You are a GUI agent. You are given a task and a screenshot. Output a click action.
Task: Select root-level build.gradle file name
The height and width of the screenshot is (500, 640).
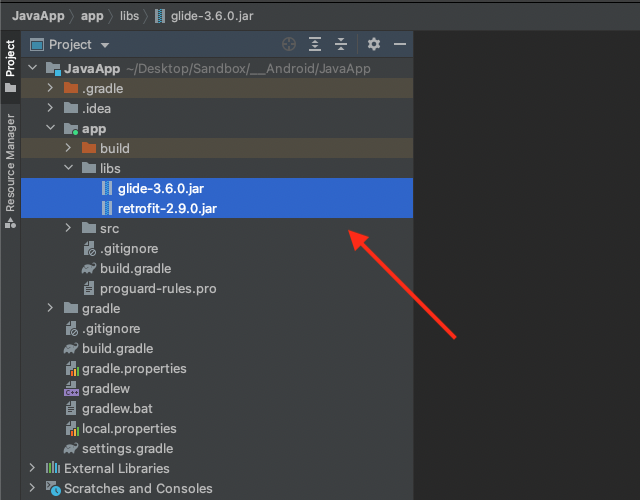click(118, 348)
